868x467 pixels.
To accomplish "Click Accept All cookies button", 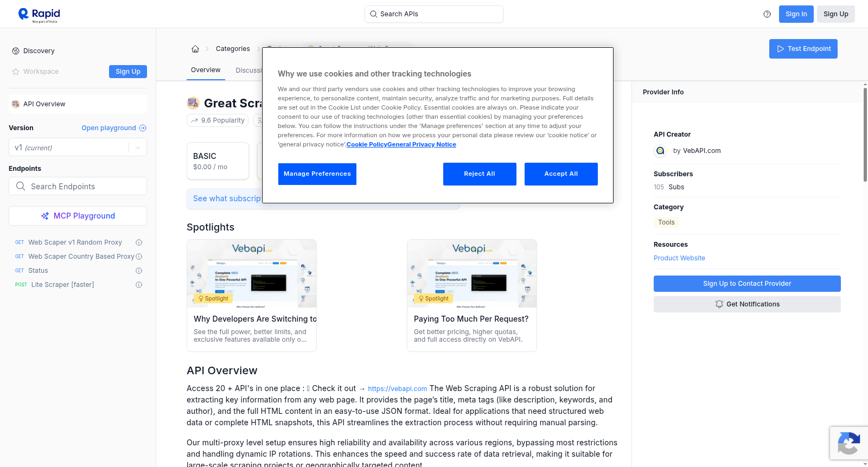I will 561,174.
